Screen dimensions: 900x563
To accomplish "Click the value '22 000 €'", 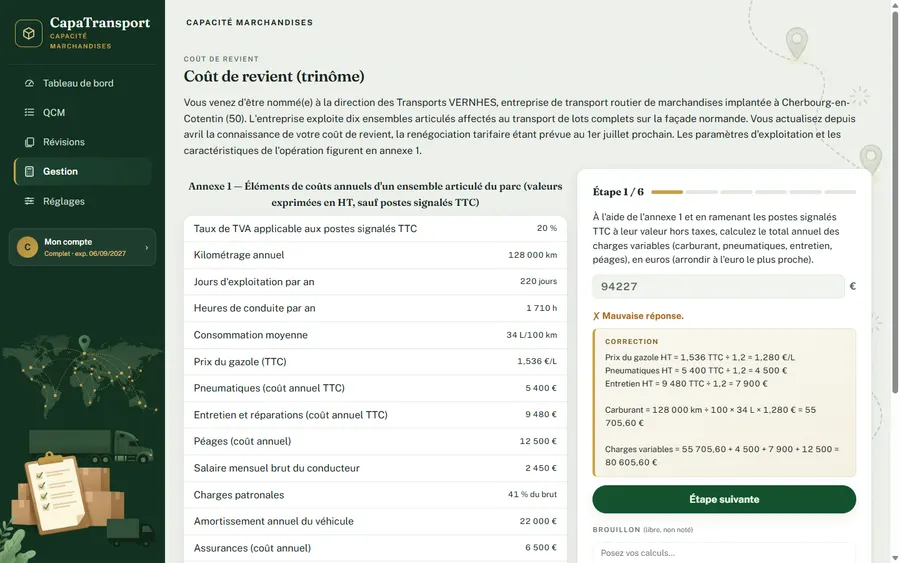I will (x=538, y=521).
